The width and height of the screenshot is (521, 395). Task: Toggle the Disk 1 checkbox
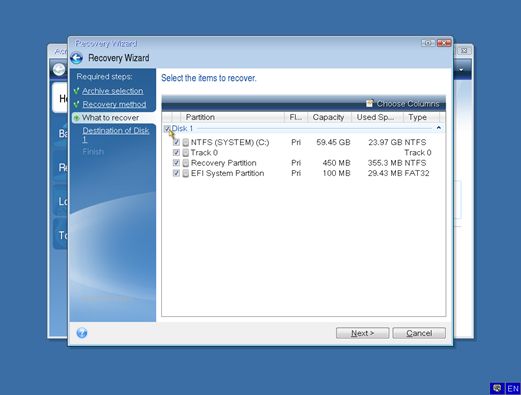coord(167,129)
